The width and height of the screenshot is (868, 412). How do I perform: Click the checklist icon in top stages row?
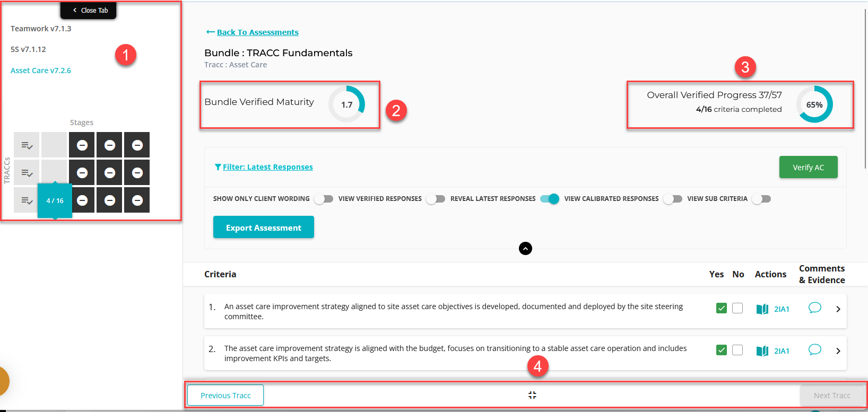(27, 145)
